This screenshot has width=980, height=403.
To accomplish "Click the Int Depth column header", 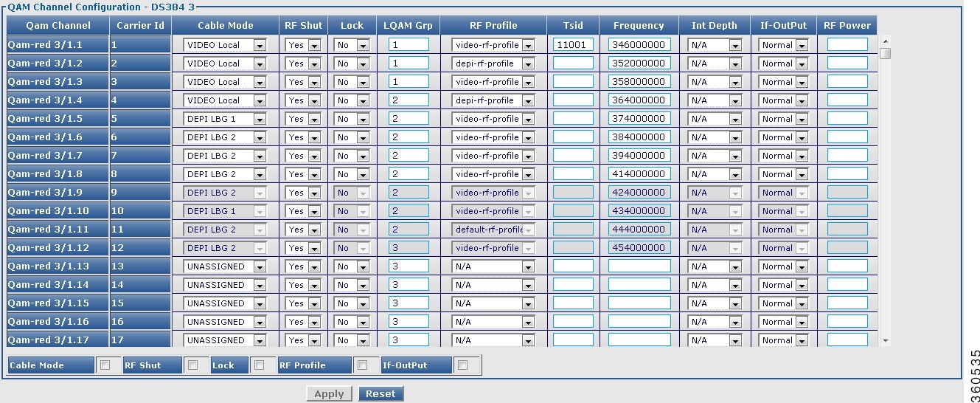I will (714, 25).
